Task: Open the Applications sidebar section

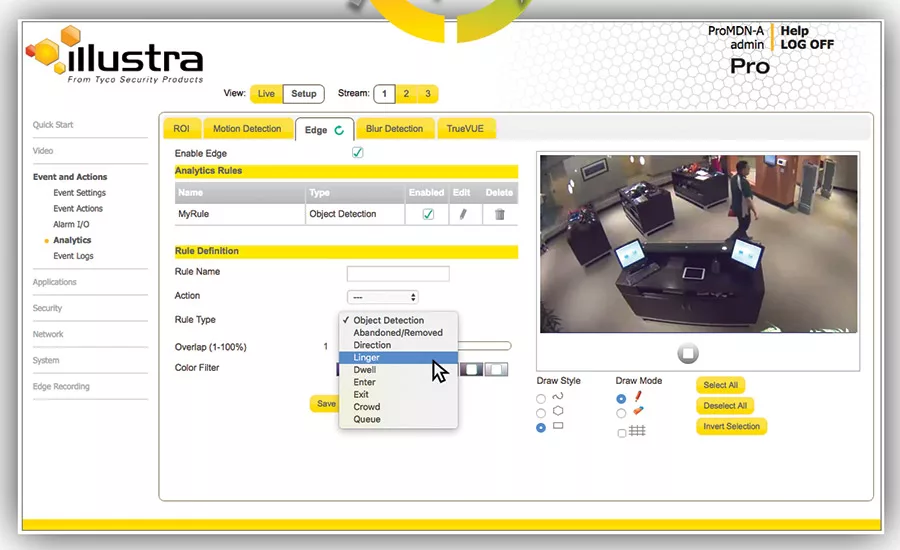Action: pos(55,281)
